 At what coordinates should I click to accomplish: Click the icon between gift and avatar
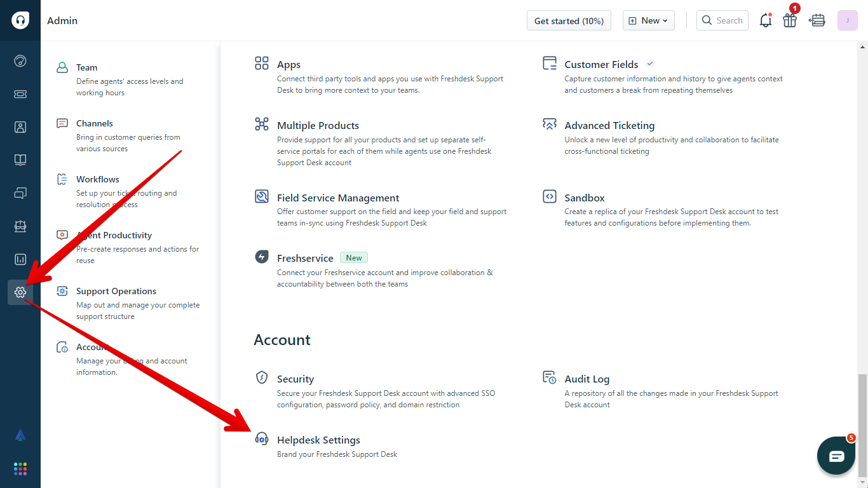[x=817, y=20]
